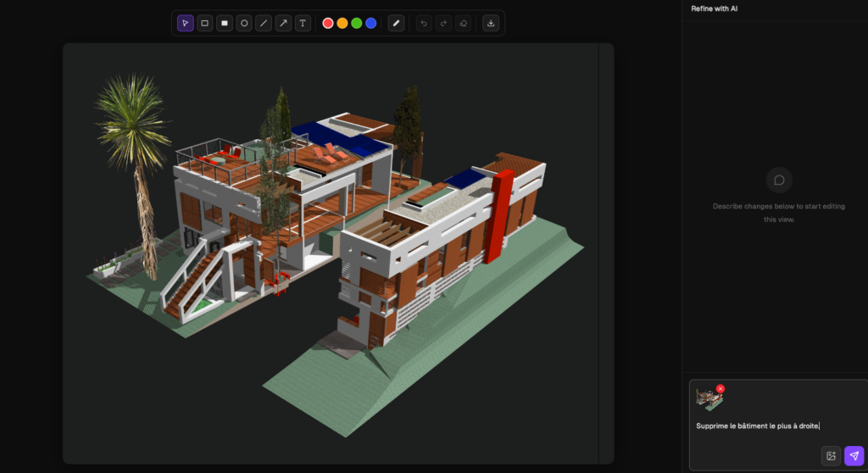Select the arrow drawing tool
This screenshot has height=473, width=868.
click(283, 23)
